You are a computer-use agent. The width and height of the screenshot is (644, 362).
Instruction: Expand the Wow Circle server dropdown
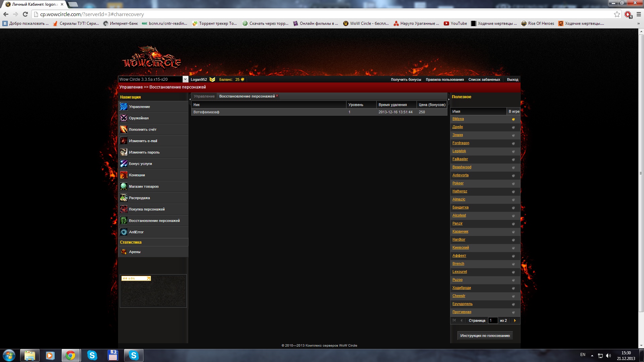coord(185,79)
